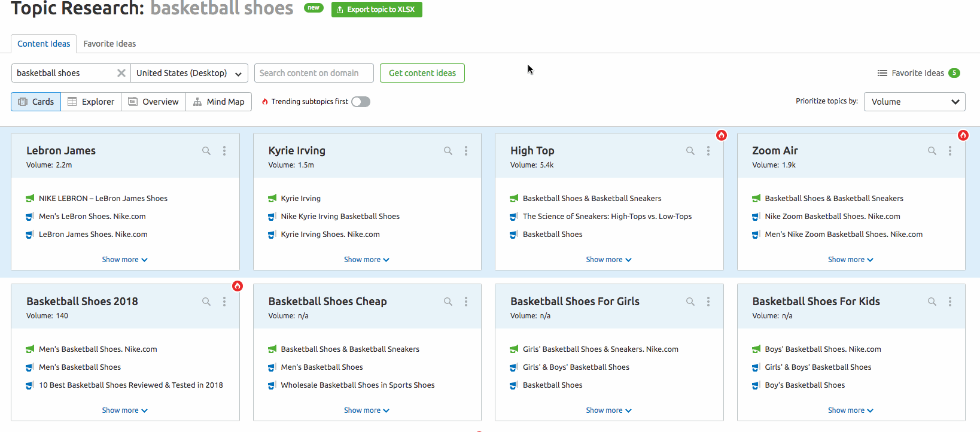Click search icon on Basketball Shoes Cheap card

448,302
